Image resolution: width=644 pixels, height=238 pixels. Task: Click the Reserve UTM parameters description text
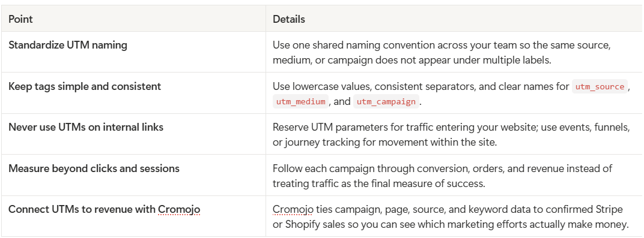(451, 134)
